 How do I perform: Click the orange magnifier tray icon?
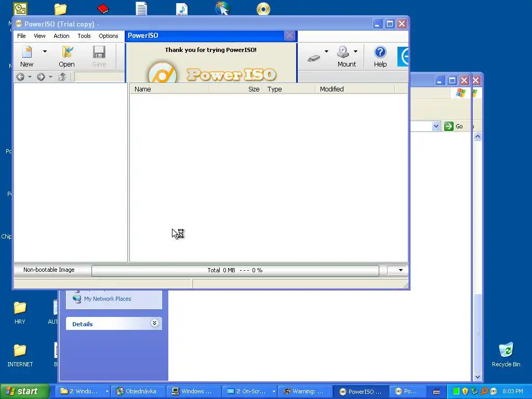[x=484, y=391]
